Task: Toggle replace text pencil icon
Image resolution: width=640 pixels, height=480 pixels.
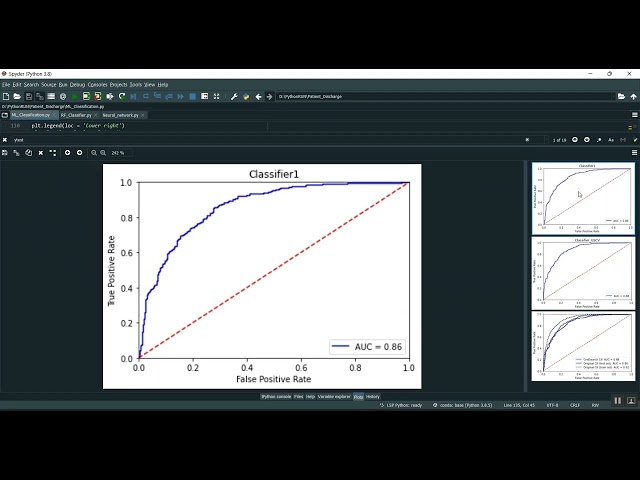Action: click(x=635, y=140)
